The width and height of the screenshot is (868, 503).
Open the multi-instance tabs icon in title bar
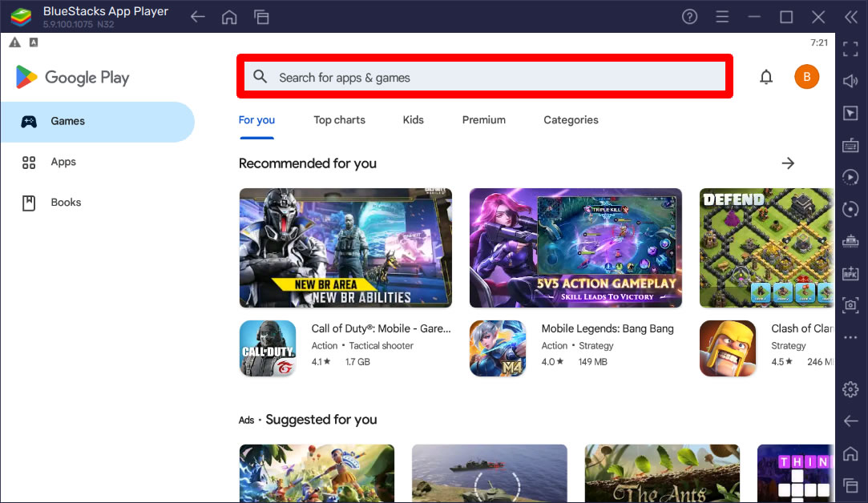pyautogui.click(x=261, y=17)
